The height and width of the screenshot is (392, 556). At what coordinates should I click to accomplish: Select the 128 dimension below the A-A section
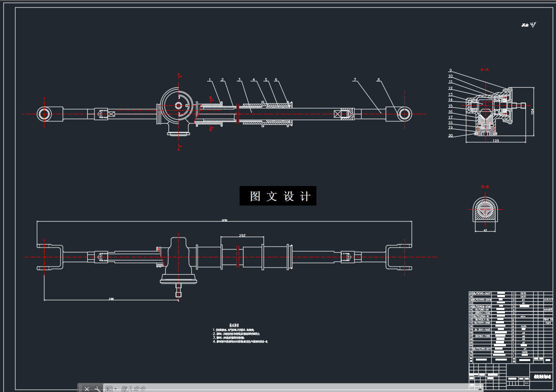coord(495,141)
